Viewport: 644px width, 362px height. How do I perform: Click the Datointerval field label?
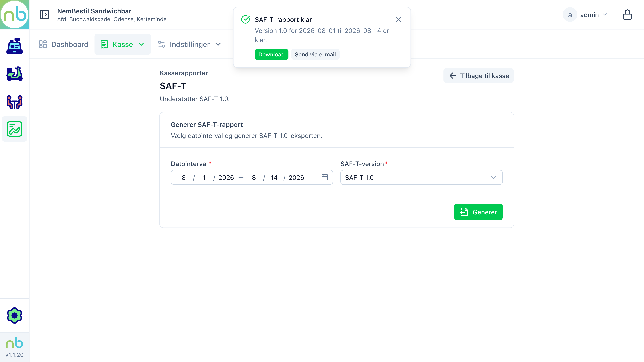tap(189, 164)
